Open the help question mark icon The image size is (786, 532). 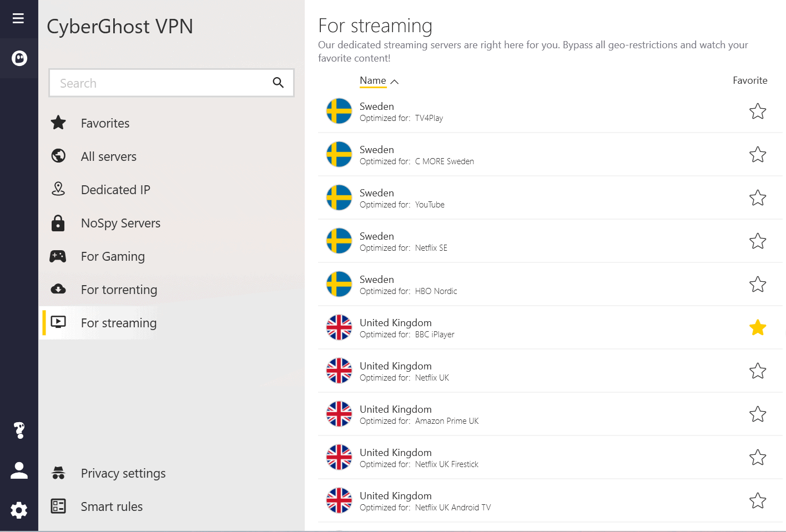tap(19, 430)
